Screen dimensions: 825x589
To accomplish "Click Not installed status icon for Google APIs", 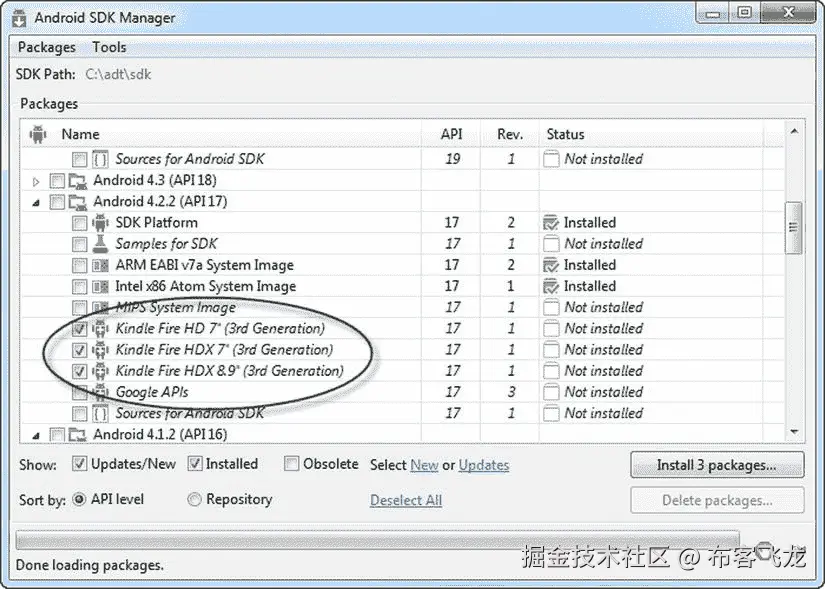I will (551, 392).
